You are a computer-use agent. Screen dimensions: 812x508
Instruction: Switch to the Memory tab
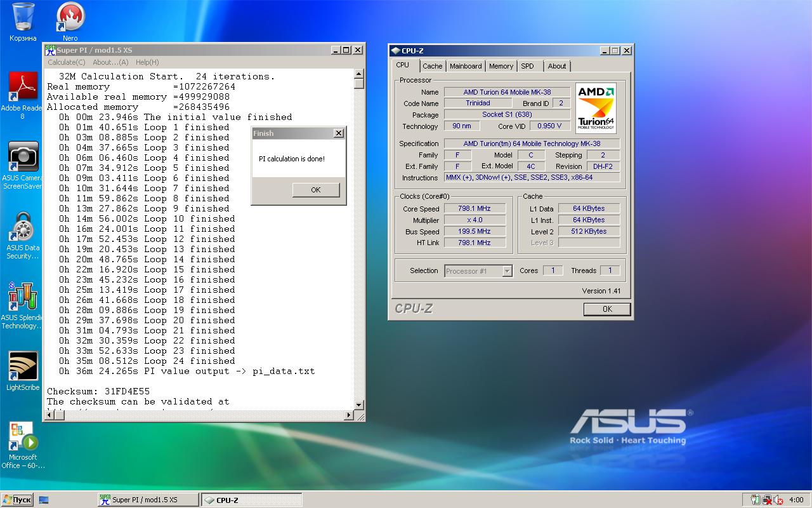click(x=501, y=66)
